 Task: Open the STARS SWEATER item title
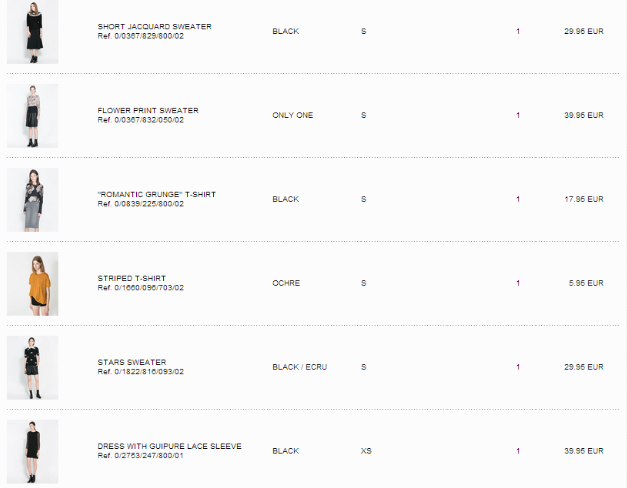132,362
